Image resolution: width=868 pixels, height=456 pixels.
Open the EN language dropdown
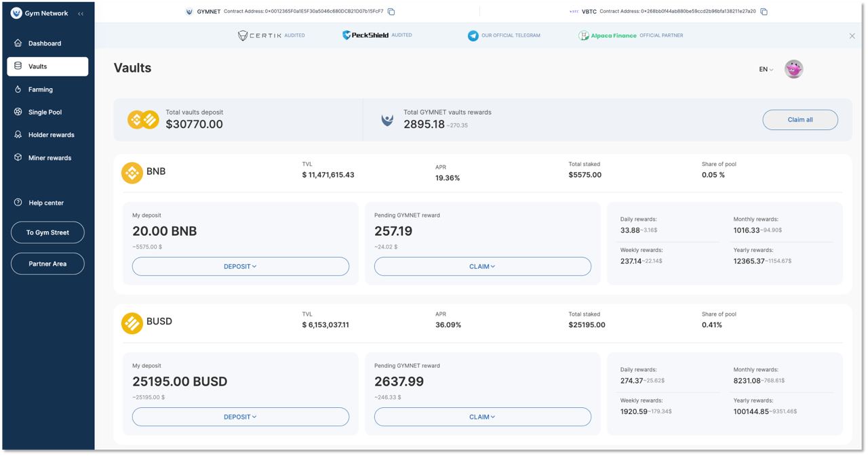[766, 69]
